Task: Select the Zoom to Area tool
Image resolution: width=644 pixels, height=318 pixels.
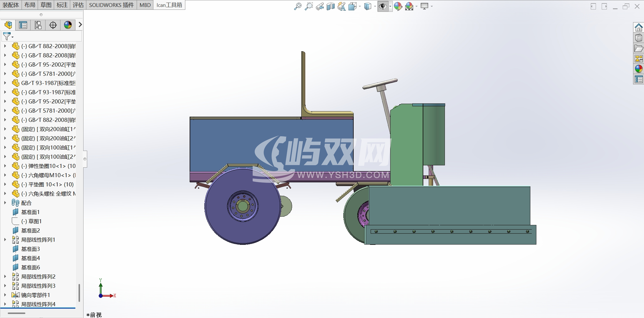Action: 308,6
